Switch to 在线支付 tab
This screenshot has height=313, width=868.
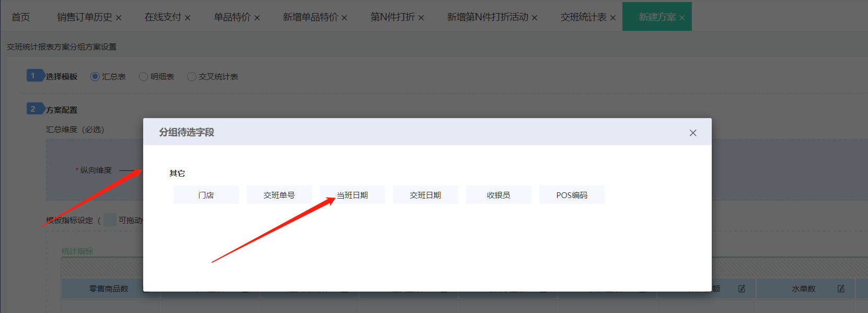pos(163,17)
